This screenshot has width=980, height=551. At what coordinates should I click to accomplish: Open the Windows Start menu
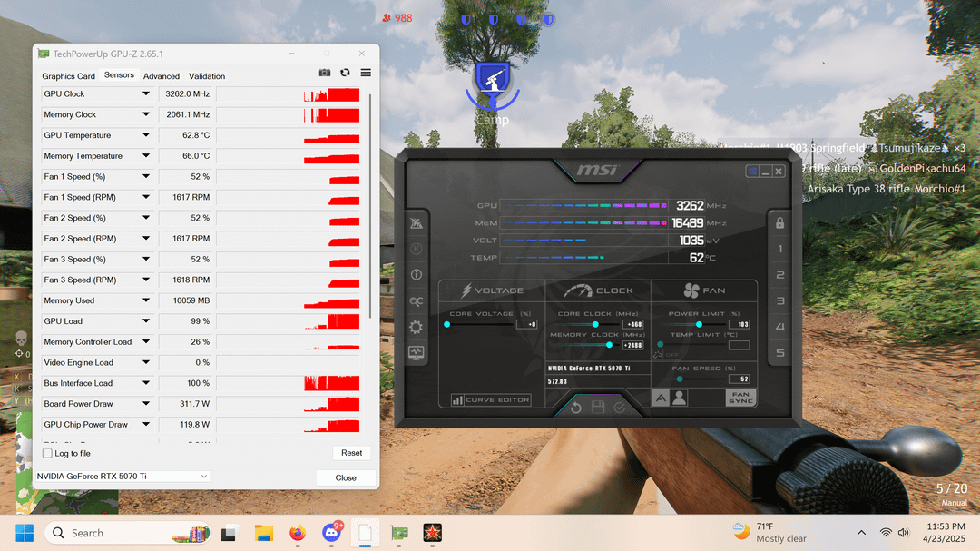pyautogui.click(x=24, y=533)
